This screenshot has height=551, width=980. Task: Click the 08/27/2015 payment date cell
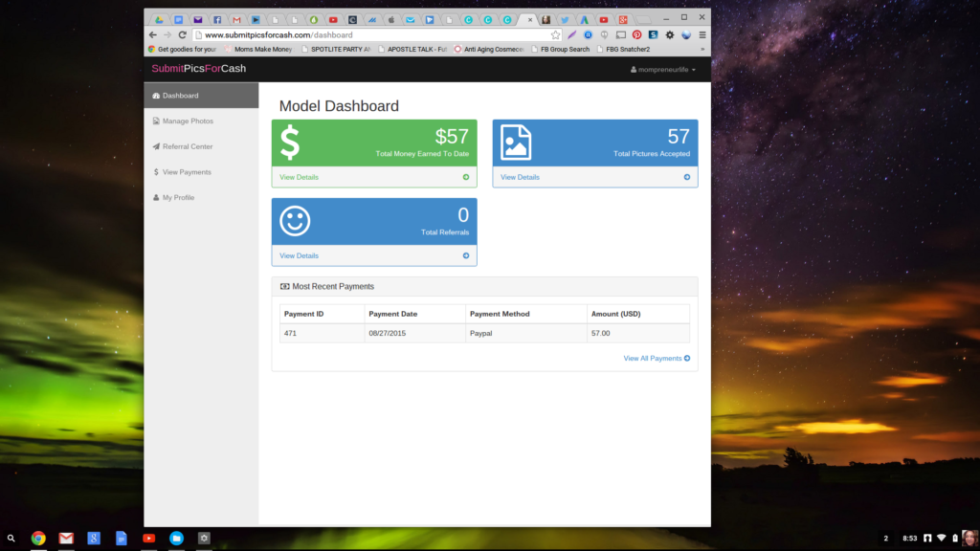tap(415, 334)
